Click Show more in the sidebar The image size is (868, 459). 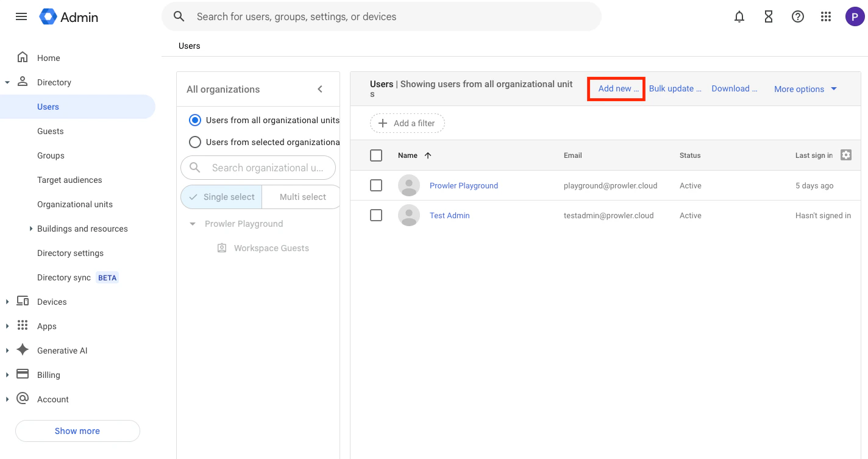click(x=77, y=430)
